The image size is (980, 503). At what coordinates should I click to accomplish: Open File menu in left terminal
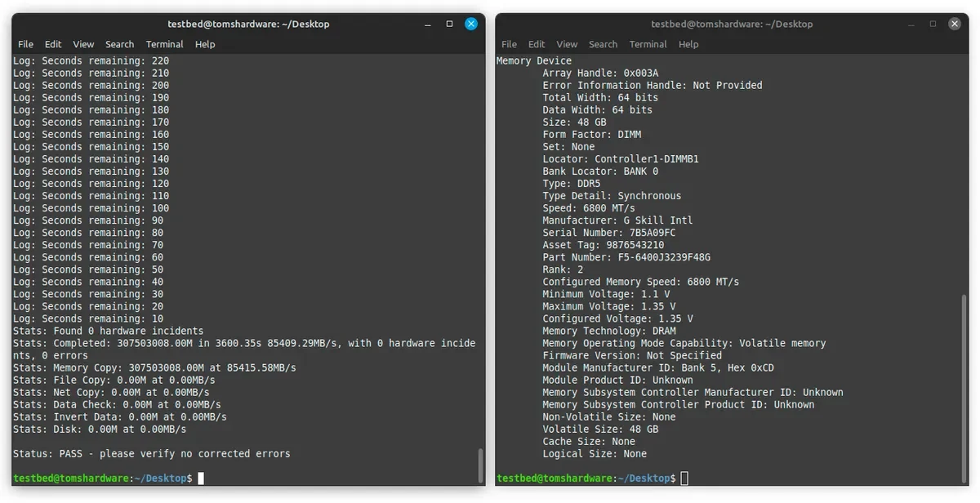(26, 44)
